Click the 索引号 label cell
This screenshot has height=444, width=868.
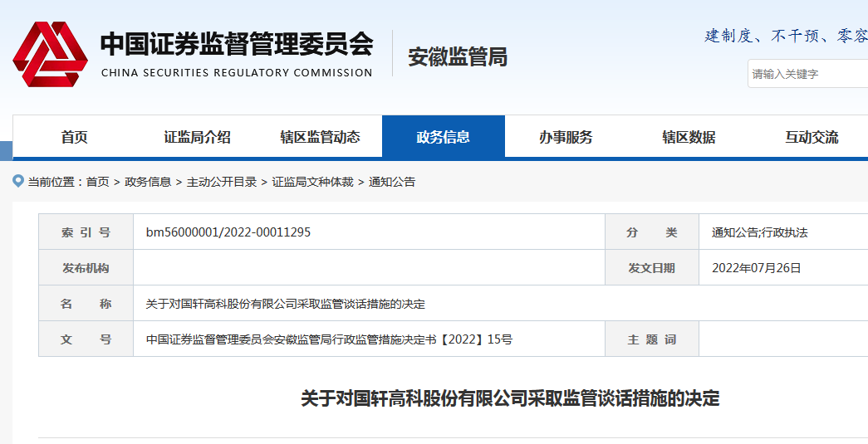[x=86, y=232]
